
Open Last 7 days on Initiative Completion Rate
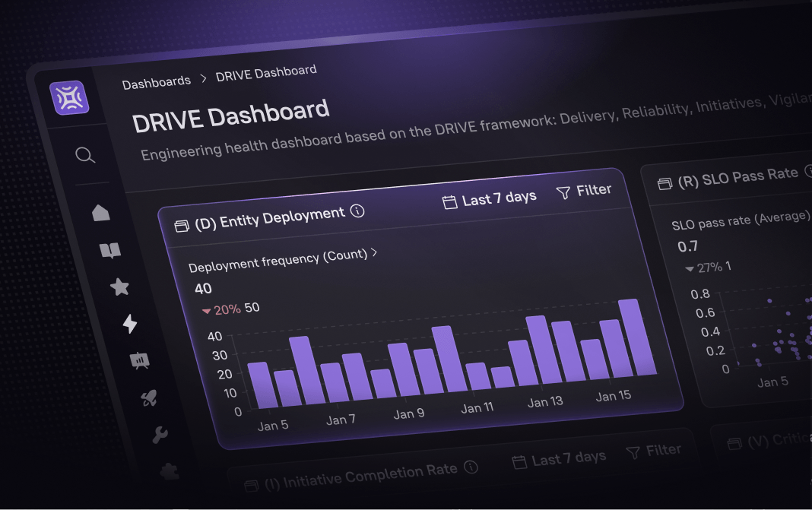(559, 459)
